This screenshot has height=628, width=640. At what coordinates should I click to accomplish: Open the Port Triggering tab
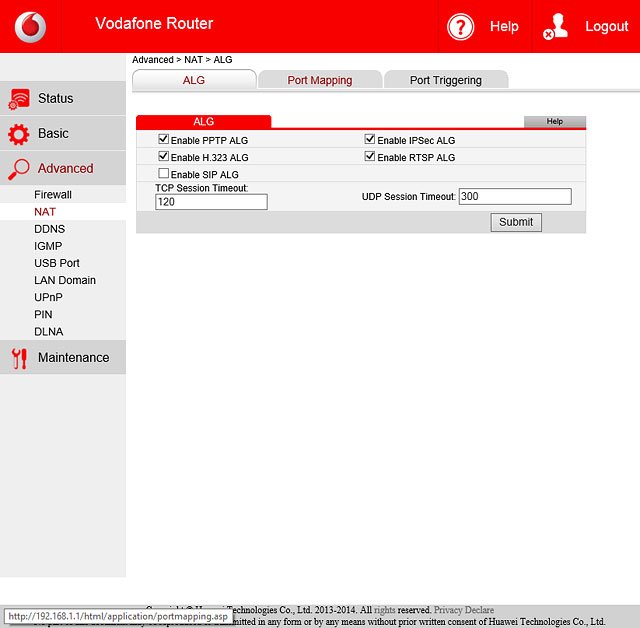[x=446, y=80]
